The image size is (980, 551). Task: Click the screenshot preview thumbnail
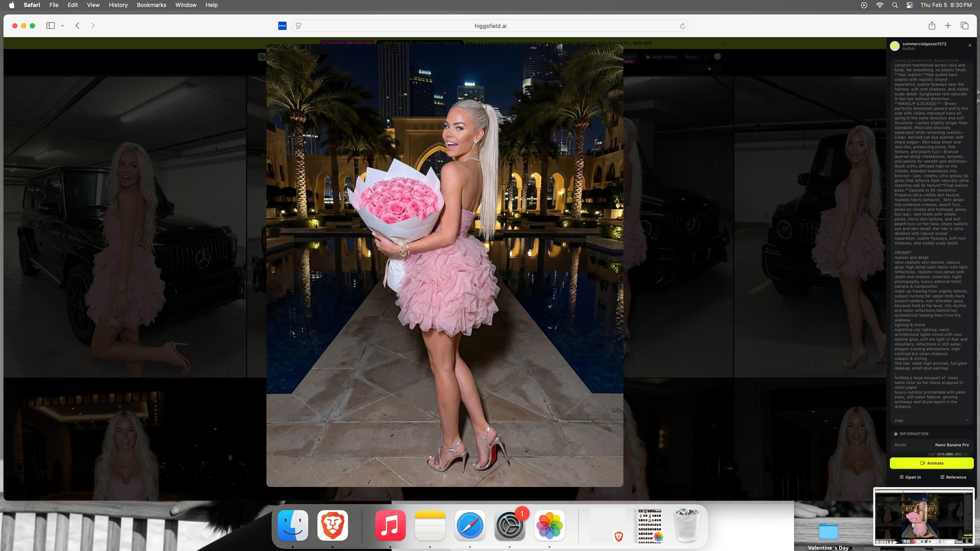pyautogui.click(x=923, y=517)
